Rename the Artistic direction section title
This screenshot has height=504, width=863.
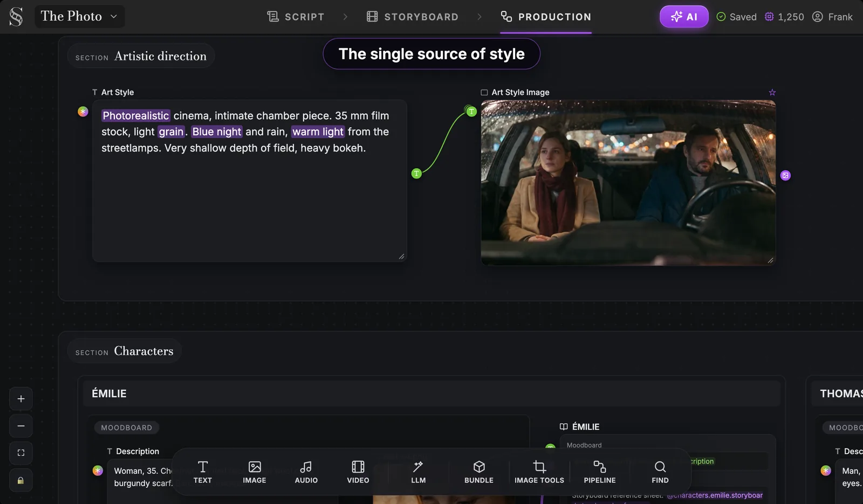[160, 56]
